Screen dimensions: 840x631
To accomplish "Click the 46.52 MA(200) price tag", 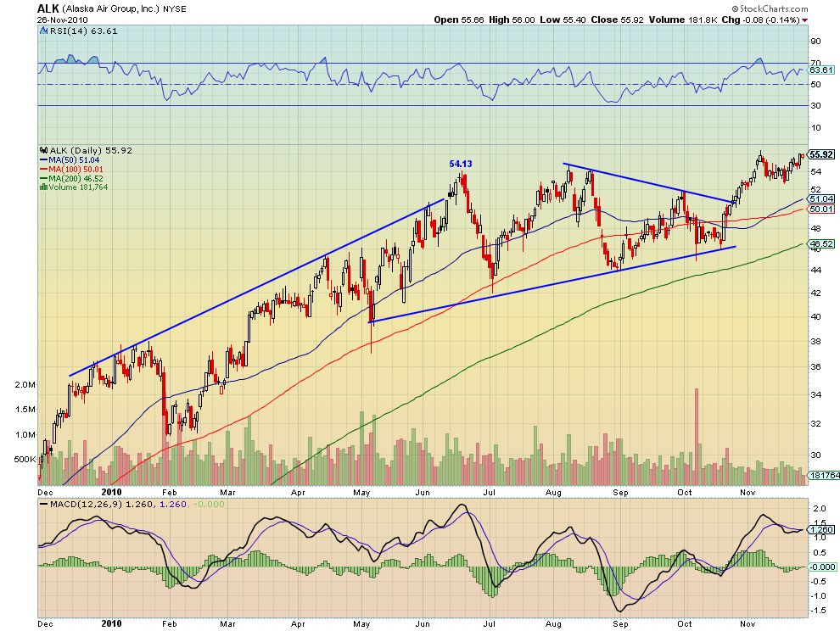I will coord(821,243).
